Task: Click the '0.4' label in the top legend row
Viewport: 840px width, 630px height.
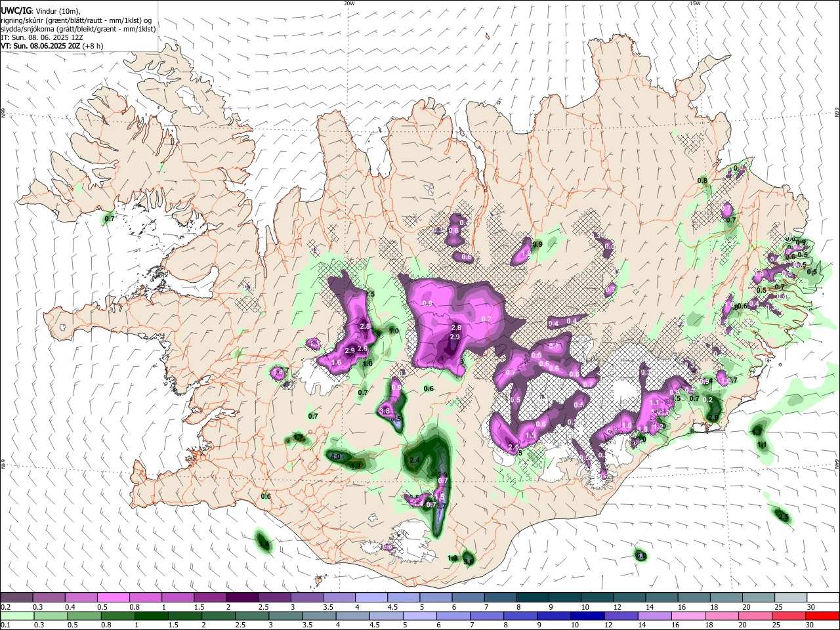Action: point(70,607)
